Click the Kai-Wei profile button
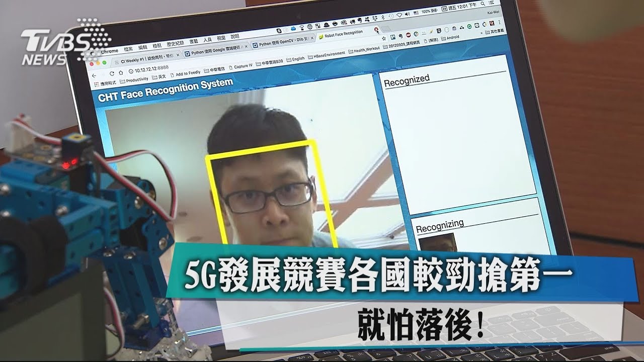 [x=493, y=13]
